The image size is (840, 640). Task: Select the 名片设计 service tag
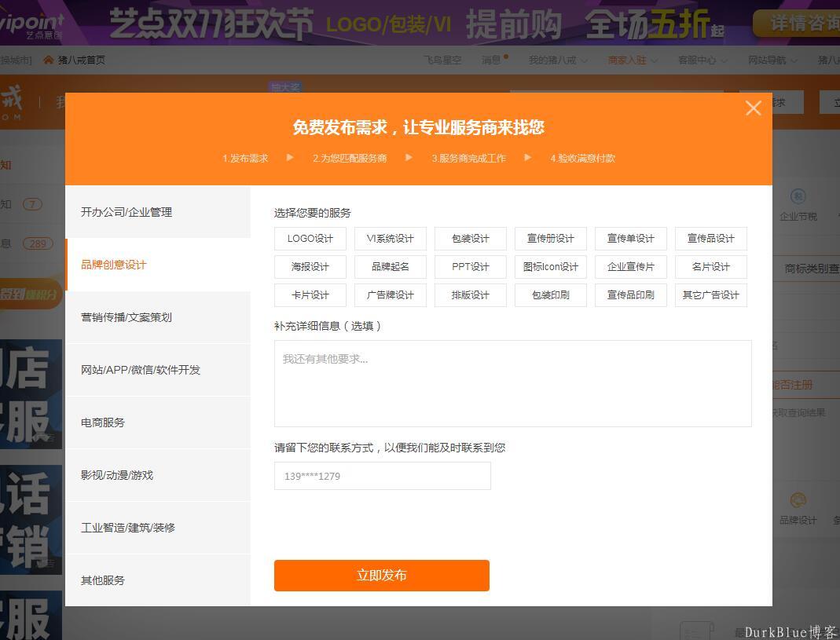pyautogui.click(x=710, y=267)
